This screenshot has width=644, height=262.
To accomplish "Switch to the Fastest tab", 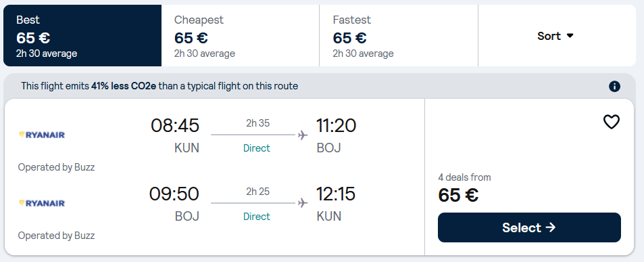I will pyautogui.click(x=399, y=36).
